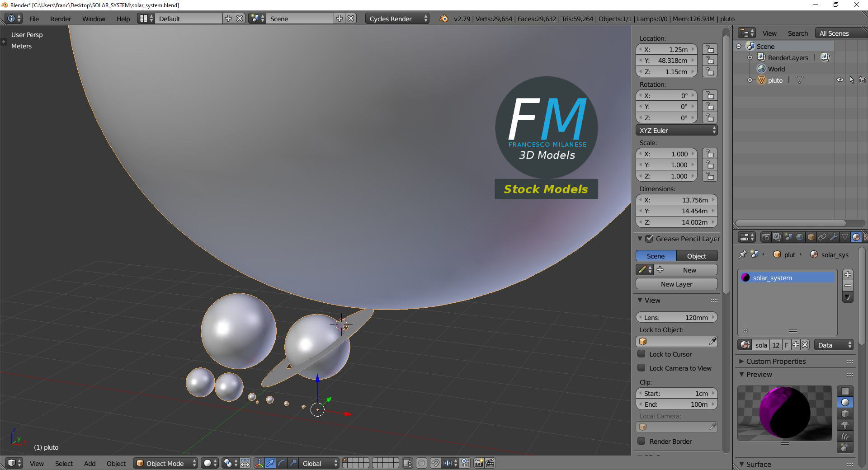Image resolution: width=868 pixels, height=470 pixels.
Task: Open the File menu
Action: pyautogui.click(x=34, y=19)
